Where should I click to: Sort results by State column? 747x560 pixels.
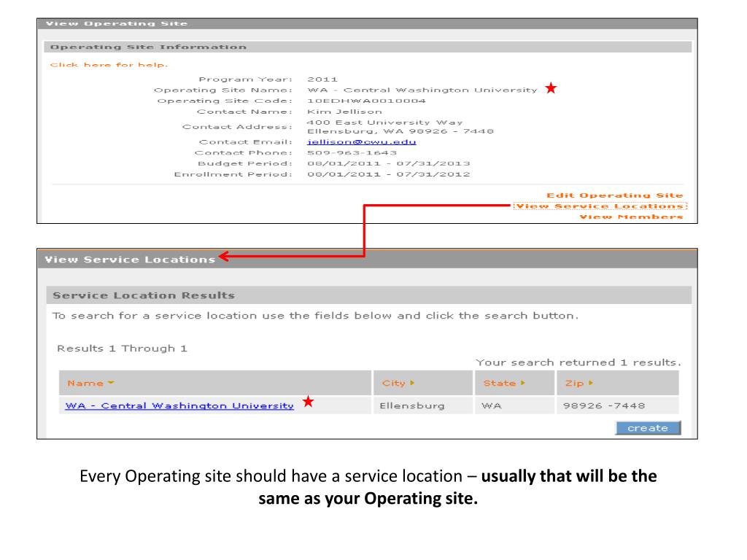(x=503, y=384)
